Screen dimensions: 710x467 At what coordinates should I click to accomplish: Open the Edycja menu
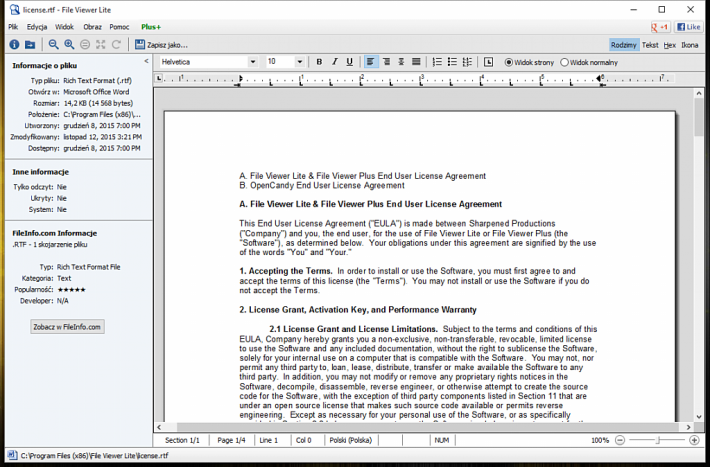[x=37, y=27]
